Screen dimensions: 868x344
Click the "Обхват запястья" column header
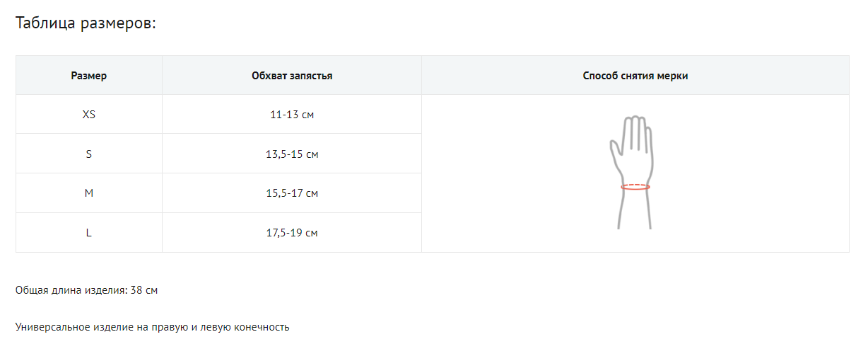point(292,76)
